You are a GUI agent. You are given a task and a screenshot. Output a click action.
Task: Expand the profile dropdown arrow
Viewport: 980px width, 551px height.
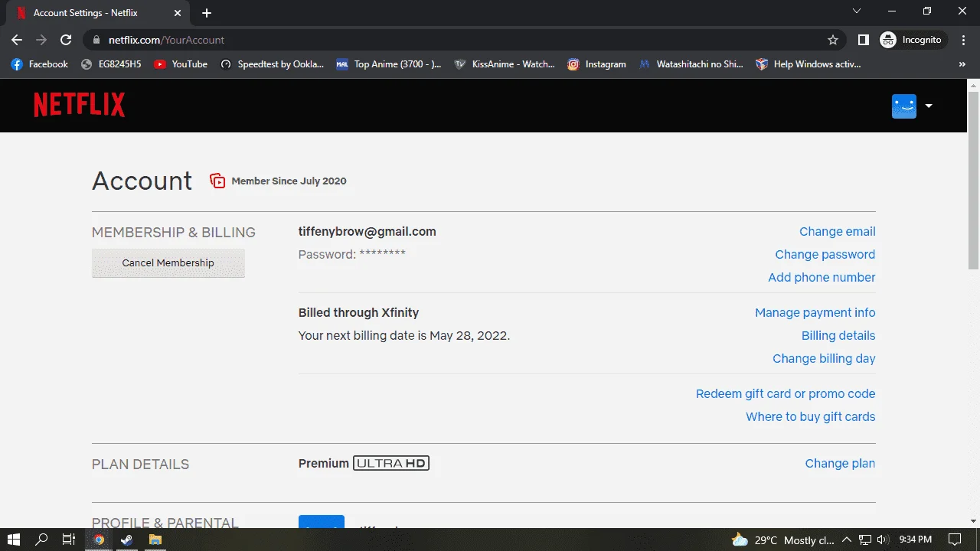(x=929, y=106)
